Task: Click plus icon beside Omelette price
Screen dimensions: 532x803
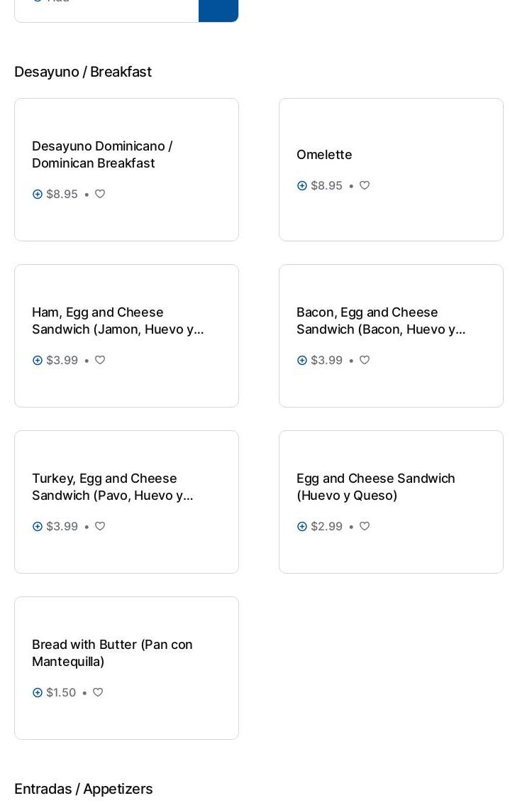Action: click(302, 185)
